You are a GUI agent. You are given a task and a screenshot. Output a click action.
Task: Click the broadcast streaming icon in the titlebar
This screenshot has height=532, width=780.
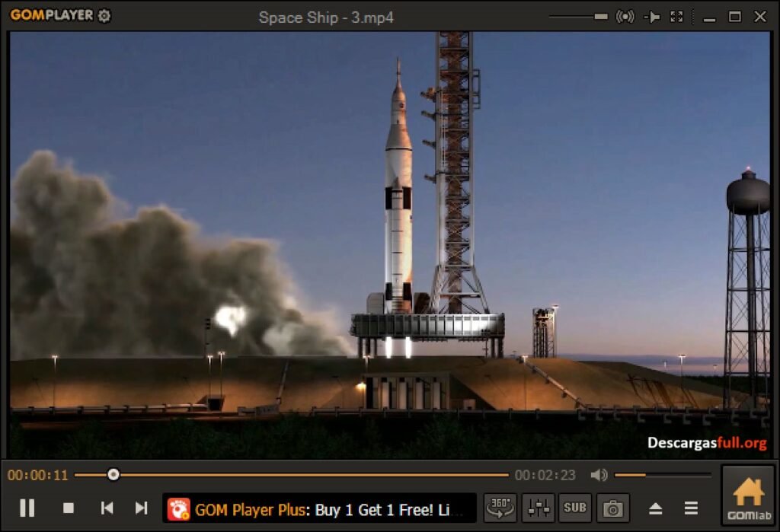tap(625, 15)
